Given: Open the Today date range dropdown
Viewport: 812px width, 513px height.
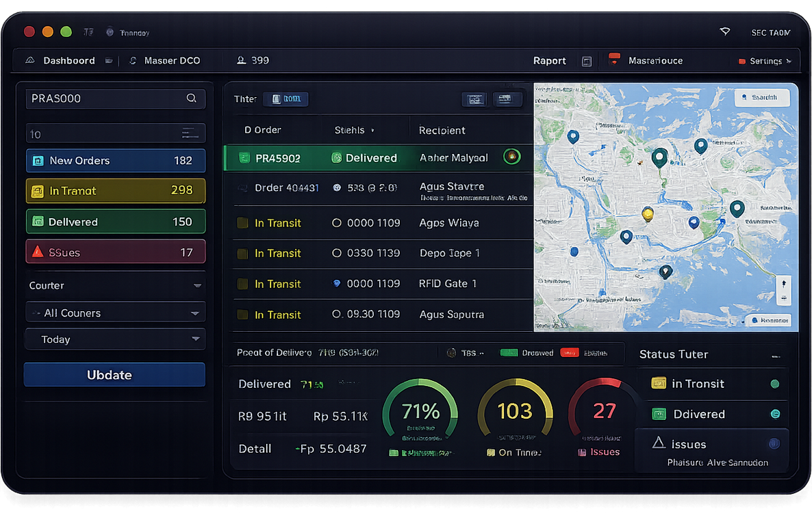Looking at the screenshot, I should point(114,339).
